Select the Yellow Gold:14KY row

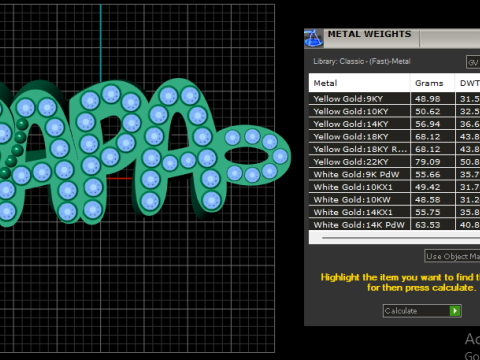point(394,124)
